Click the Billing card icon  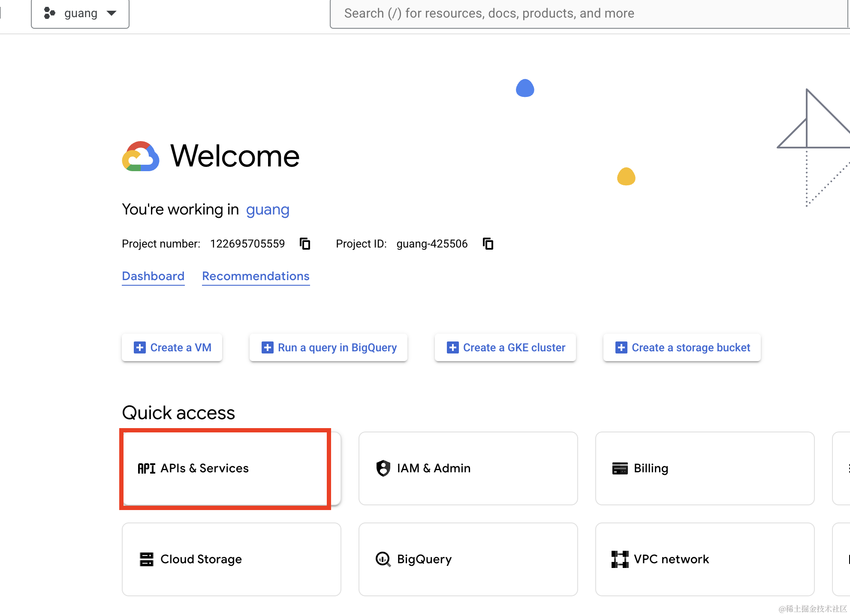coord(620,468)
